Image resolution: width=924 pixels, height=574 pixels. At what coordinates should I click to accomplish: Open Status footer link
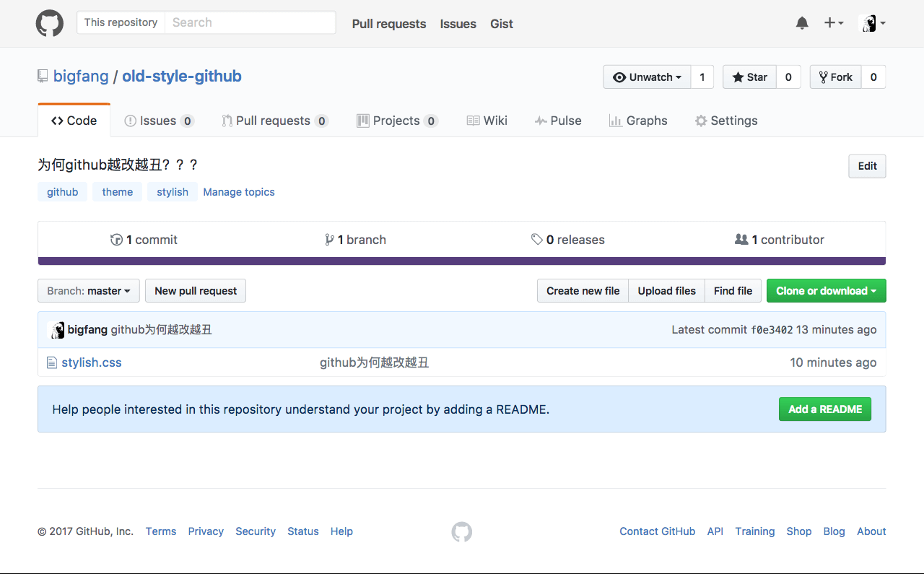coord(303,531)
